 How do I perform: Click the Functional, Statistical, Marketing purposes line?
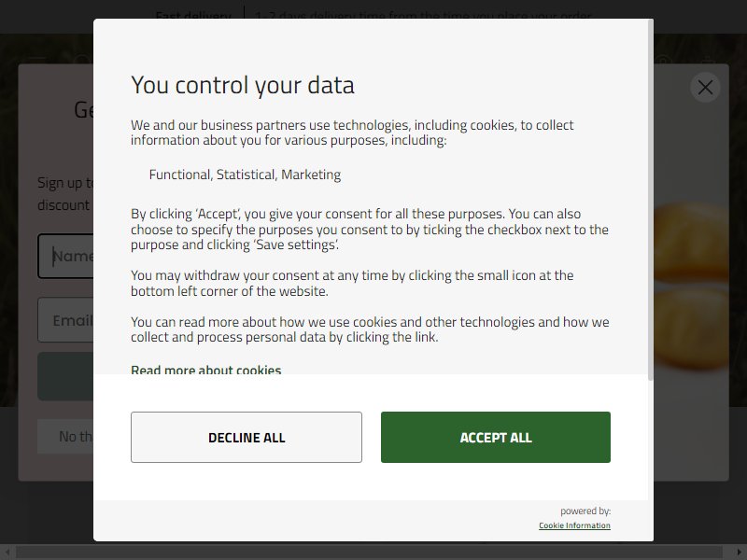tap(245, 175)
